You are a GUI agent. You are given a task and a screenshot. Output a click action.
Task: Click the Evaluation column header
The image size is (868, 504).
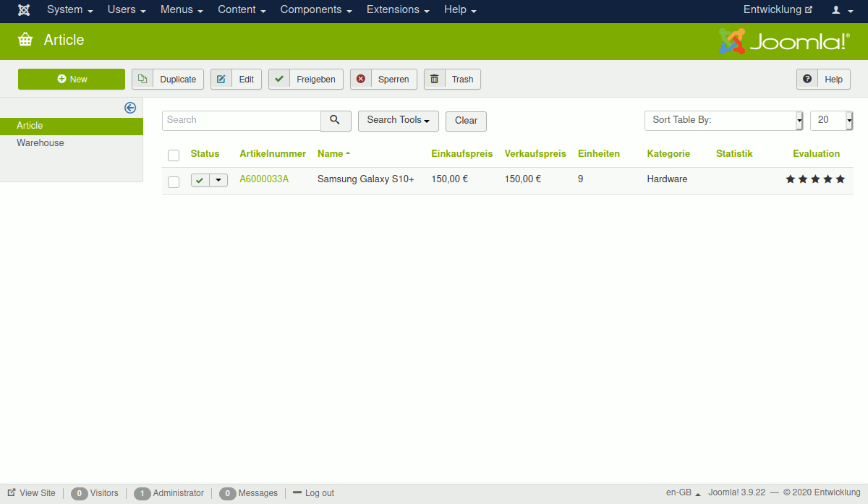pos(816,154)
